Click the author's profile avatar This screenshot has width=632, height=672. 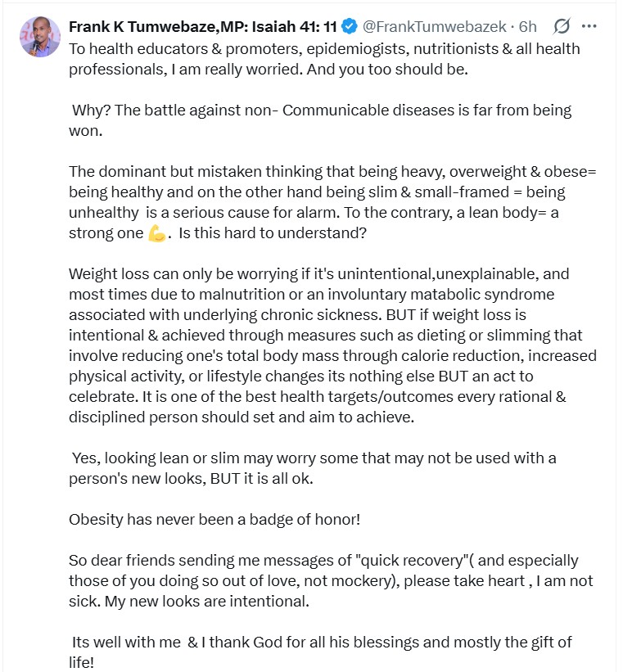[40, 37]
